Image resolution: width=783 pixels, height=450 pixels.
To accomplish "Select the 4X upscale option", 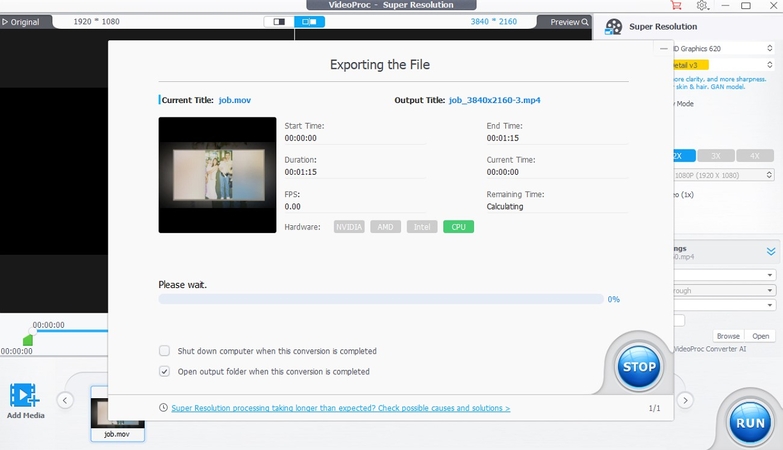I will tap(755, 156).
